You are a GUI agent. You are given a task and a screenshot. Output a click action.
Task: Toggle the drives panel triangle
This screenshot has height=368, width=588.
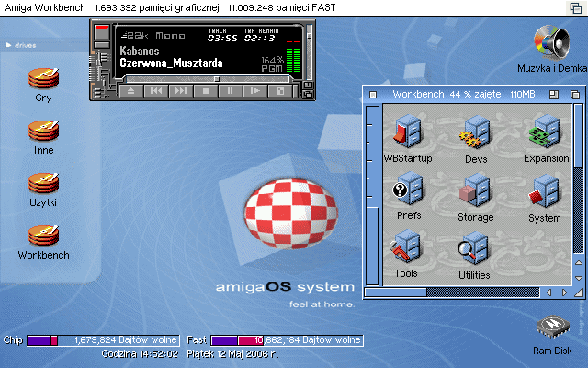8,45
